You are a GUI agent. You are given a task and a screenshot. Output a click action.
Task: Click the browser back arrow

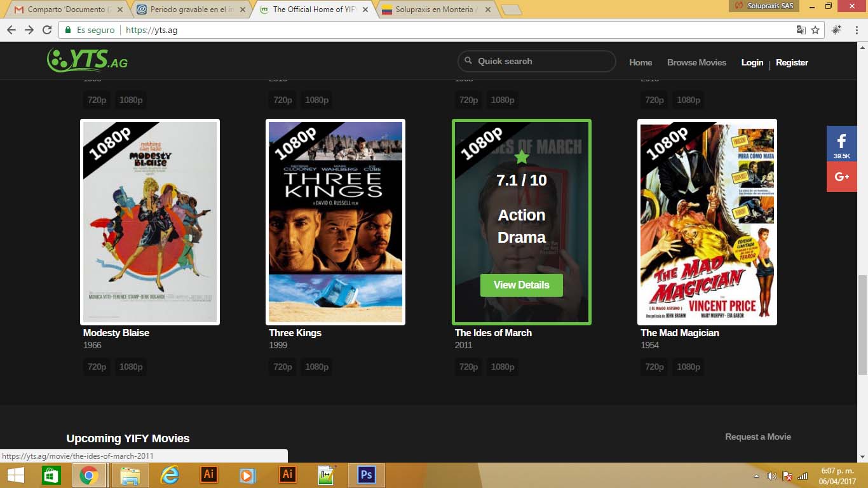(x=11, y=30)
